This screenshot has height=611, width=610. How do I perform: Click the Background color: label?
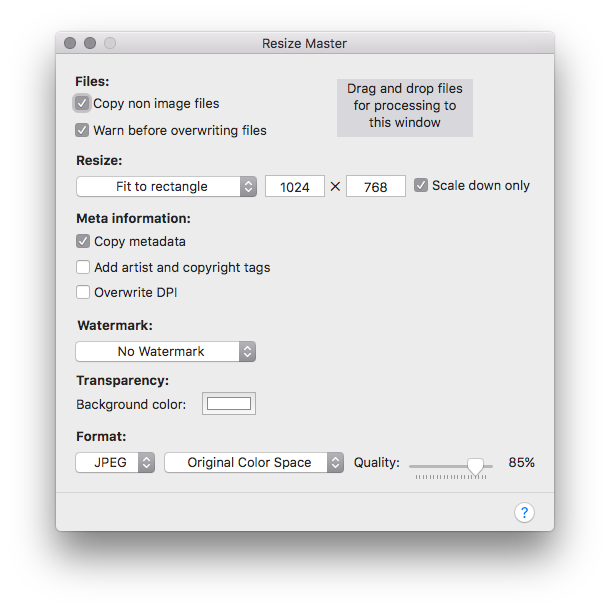pos(131,404)
